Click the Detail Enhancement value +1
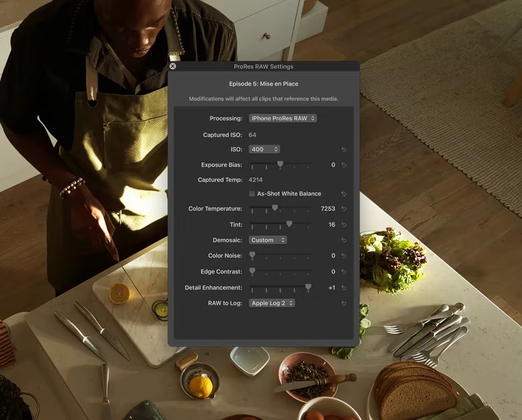The width and height of the screenshot is (522, 420). tap(332, 288)
